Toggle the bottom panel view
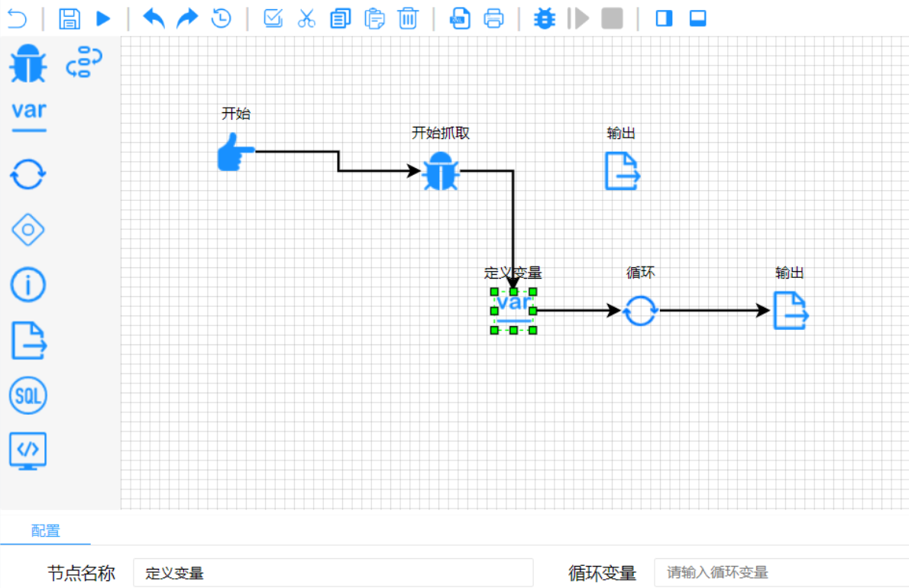Image resolution: width=909 pixels, height=588 pixels. point(697,18)
